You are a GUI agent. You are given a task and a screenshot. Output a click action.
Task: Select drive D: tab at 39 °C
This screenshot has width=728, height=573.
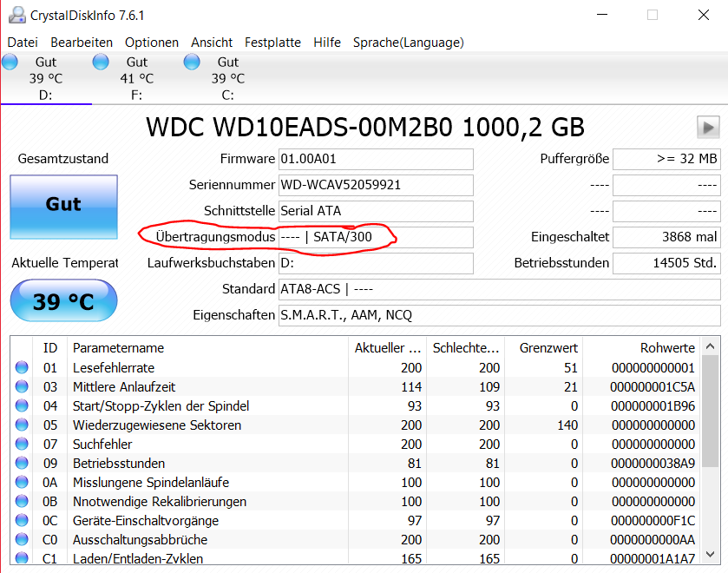(x=45, y=78)
